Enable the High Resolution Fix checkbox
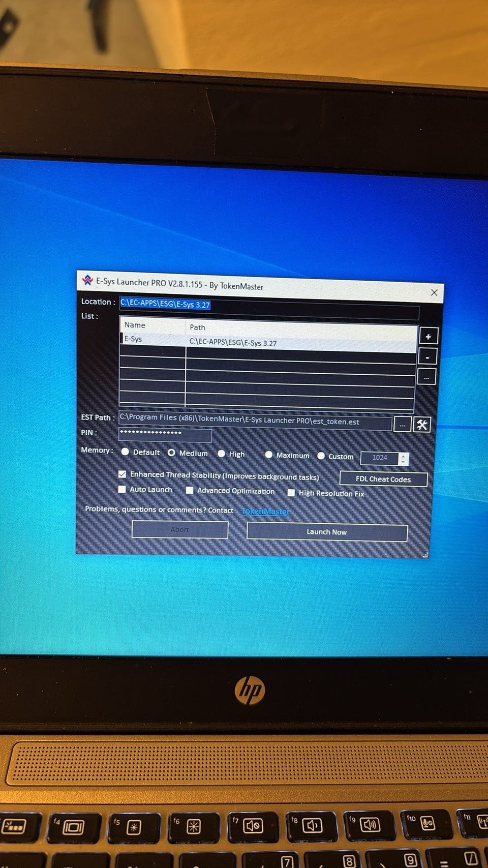The width and height of the screenshot is (488, 868). [291, 493]
